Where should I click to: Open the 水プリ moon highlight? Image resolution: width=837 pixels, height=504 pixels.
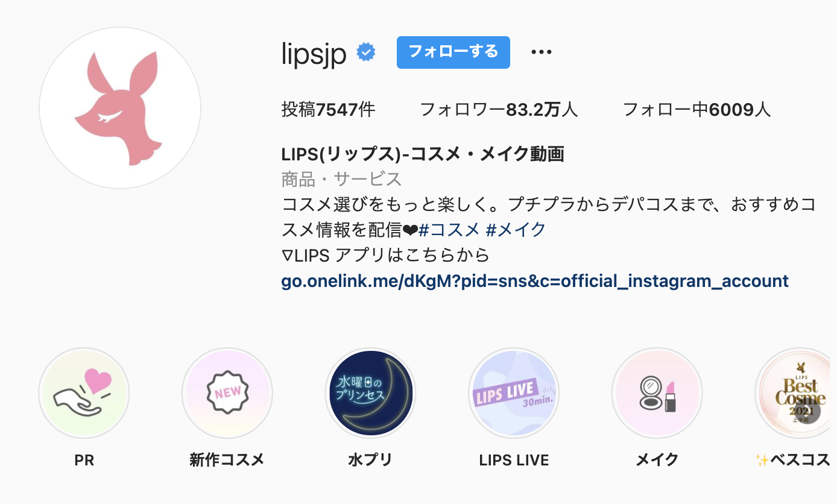(x=370, y=393)
